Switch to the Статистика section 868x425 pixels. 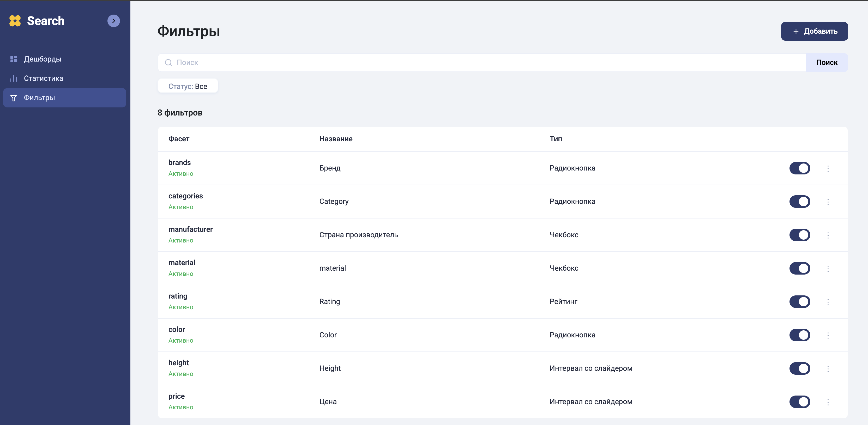point(43,78)
